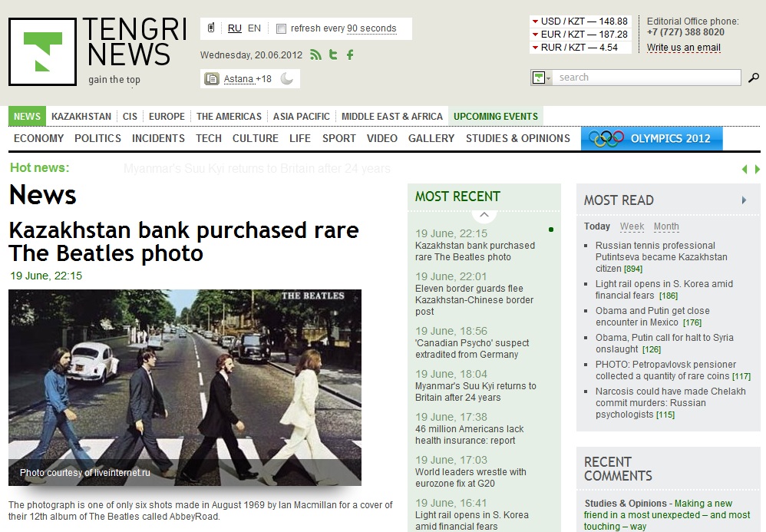
Task: Open 'World leaders wrestle with eurozone' article
Action: (470, 477)
